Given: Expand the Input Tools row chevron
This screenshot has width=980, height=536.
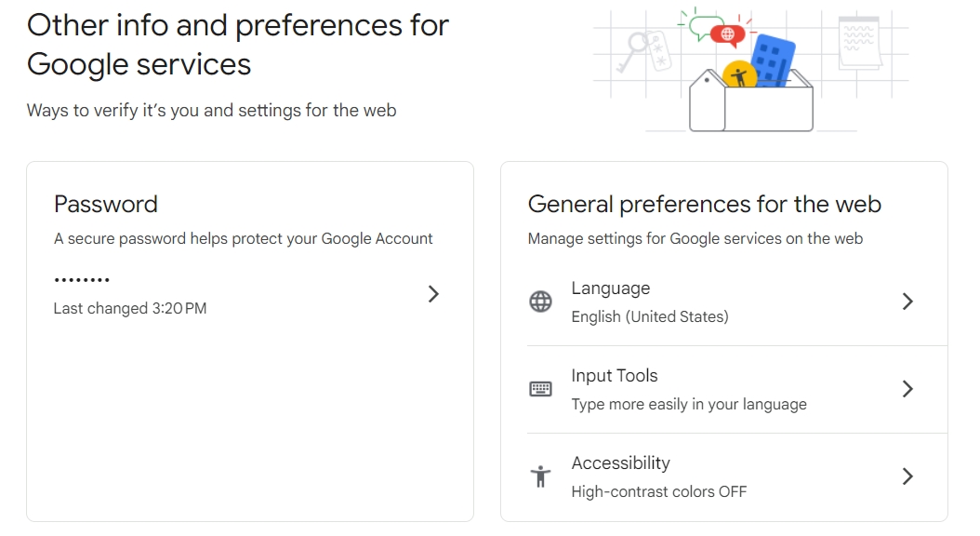Looking at the screenshot, I should (x=908, y=389).
